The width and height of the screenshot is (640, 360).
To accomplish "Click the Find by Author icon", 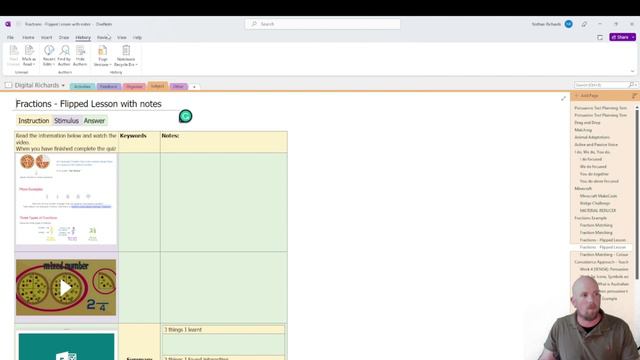I will pyautogui.click(x=64, y=51).
